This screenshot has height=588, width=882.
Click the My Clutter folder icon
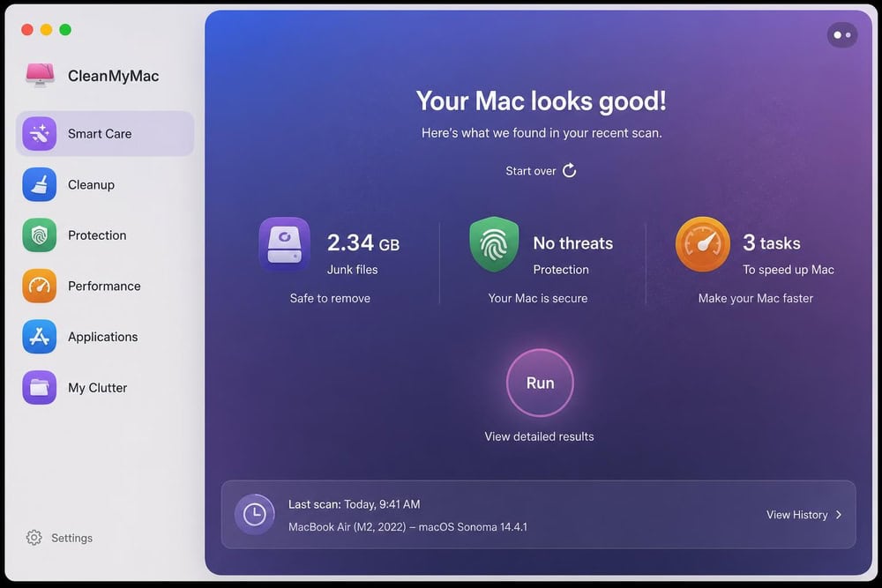pos(40,387)
